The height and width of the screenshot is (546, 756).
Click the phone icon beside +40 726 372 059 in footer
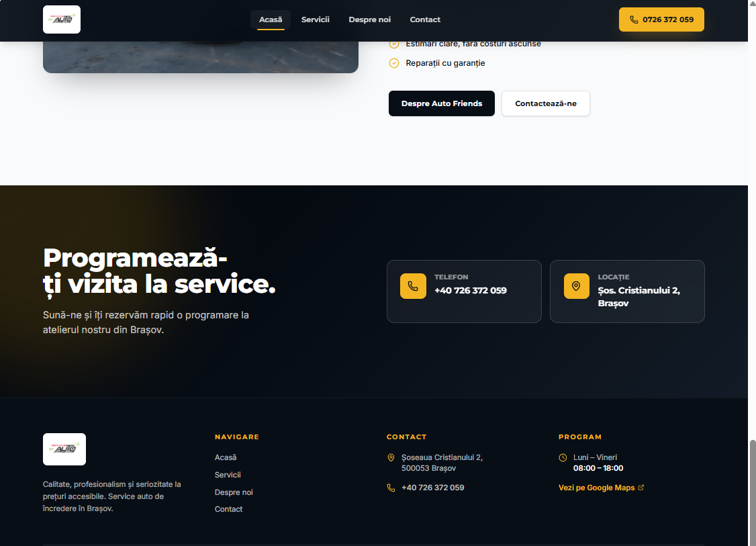click(x=391, y=487)
